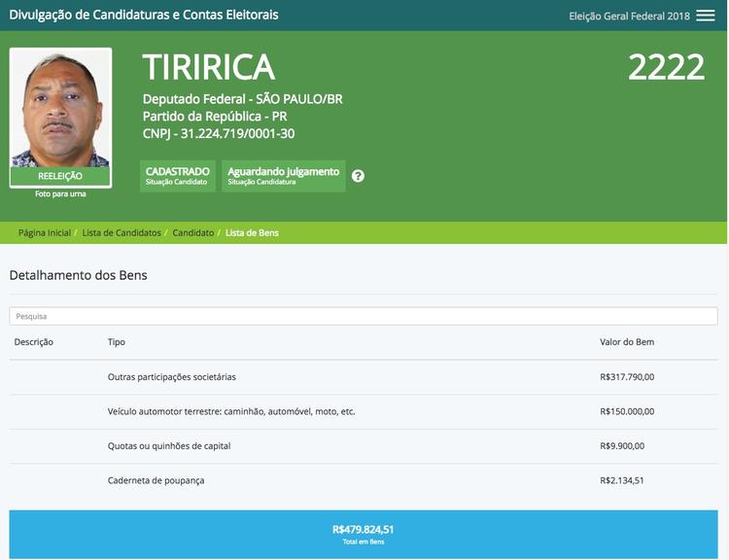This screenshot has width=729, height=560.
Task: Sort by Valor do Bem column
Action: [627, 342]
